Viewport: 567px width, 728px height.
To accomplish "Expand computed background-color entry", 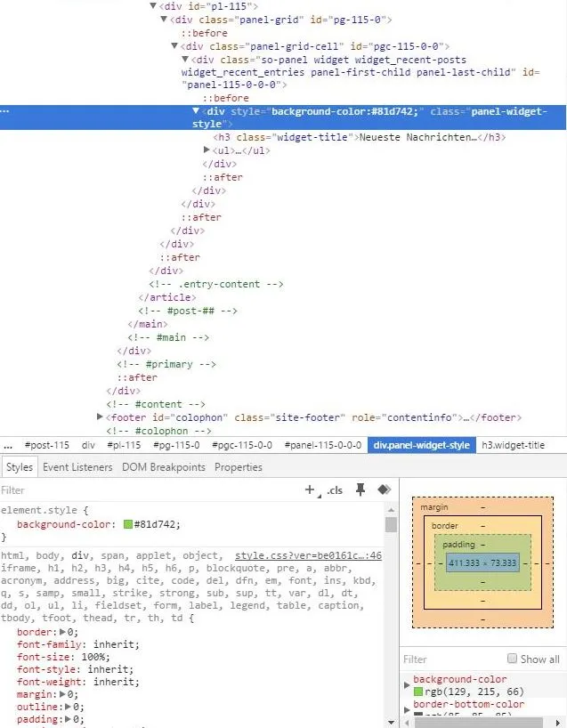I will tap(407, 684).
